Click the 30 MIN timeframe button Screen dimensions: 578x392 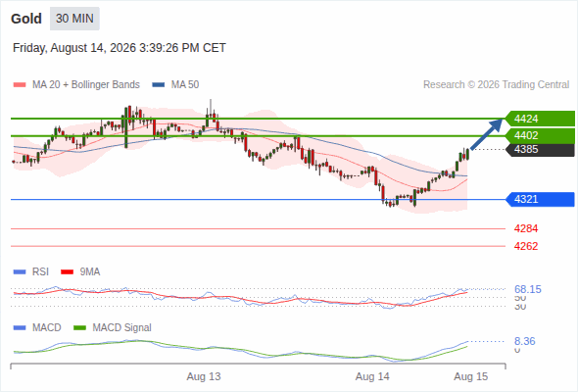tap(74, 19)
